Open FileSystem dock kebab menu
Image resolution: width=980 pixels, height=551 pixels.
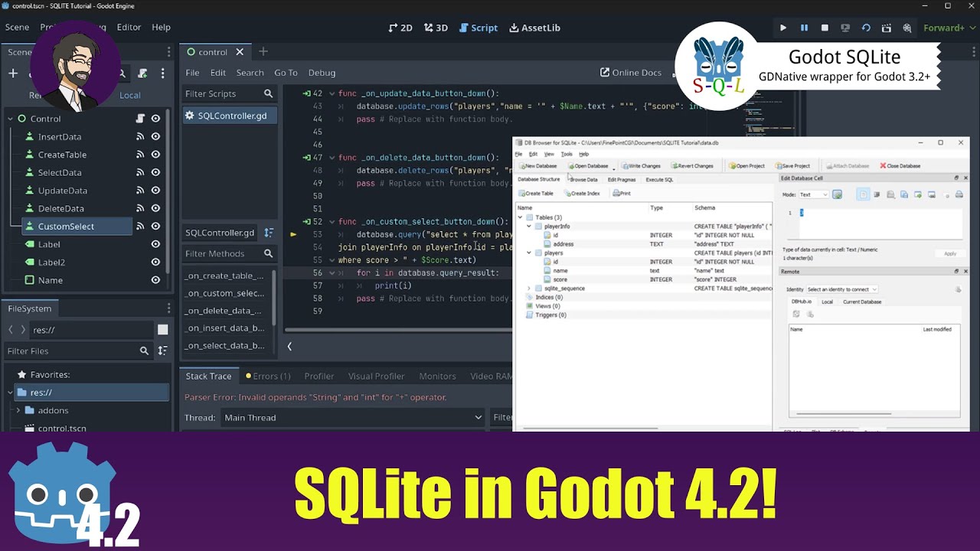pos(169,308)
